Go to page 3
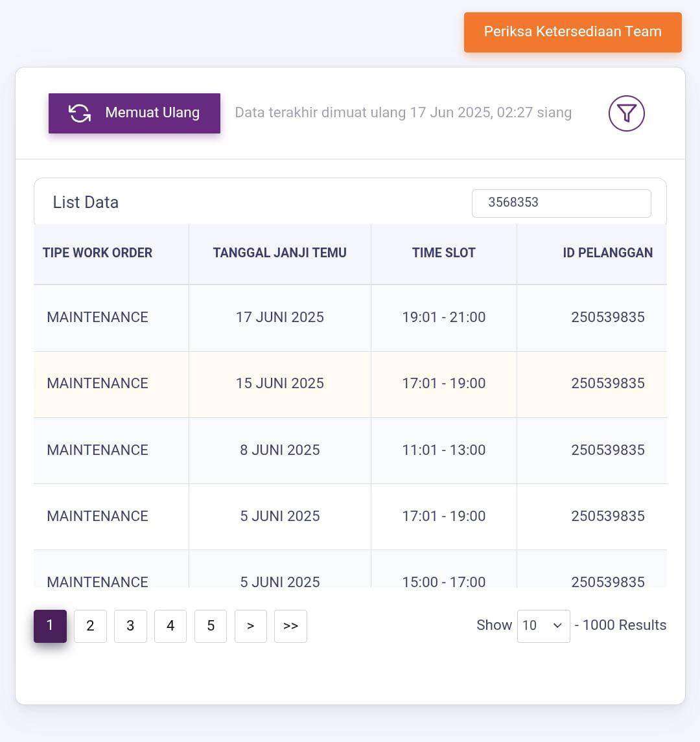Viewport: 700px width, 742px height. (131, 626)
